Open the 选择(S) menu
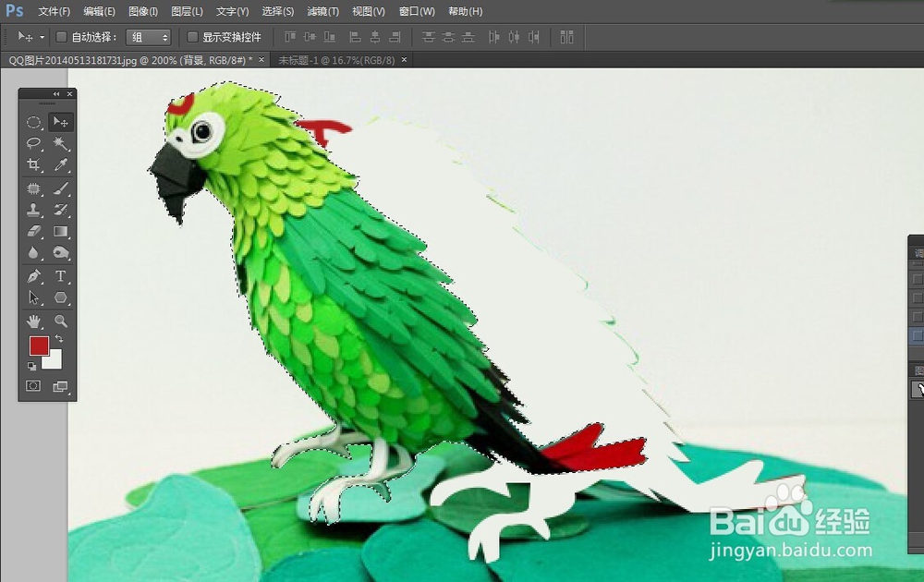924x582 pixels. pyautogui.click(x=277, y=11)
